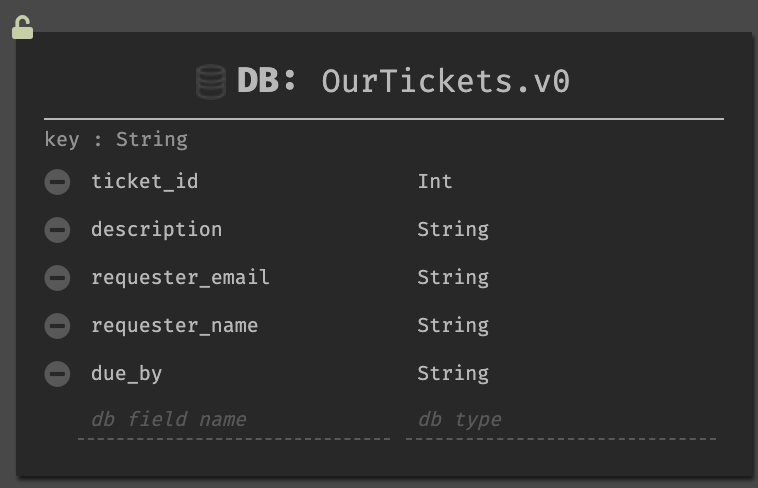Click the String type of description
This screenshot has width=758, height=488.
tap(453, 230)
